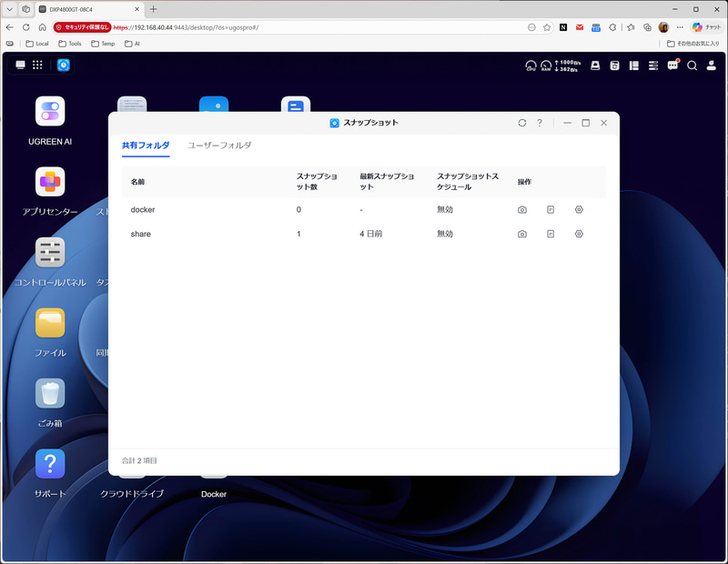
Task: Switch to the ユーザーフォルダ tab
Action: point(219,146)
